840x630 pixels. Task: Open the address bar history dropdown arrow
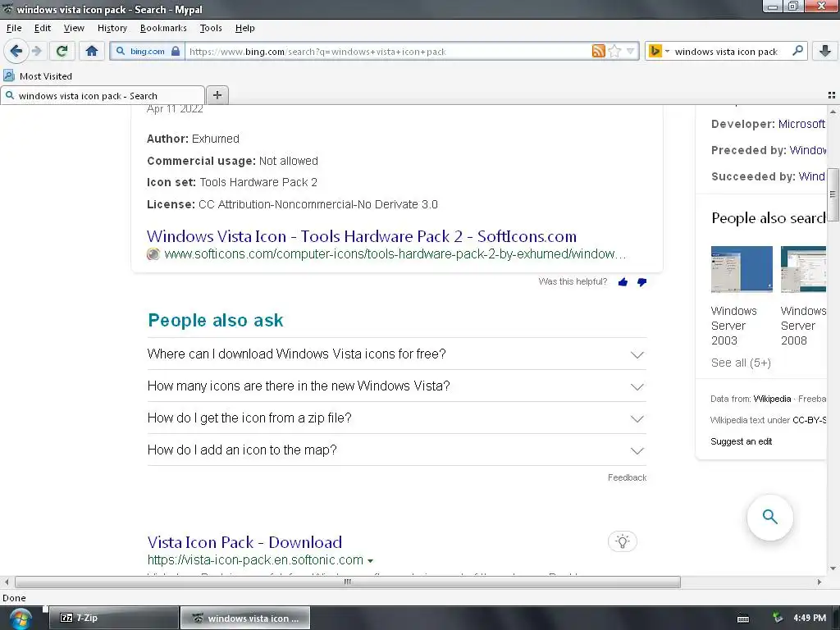[x=631, y=52]
